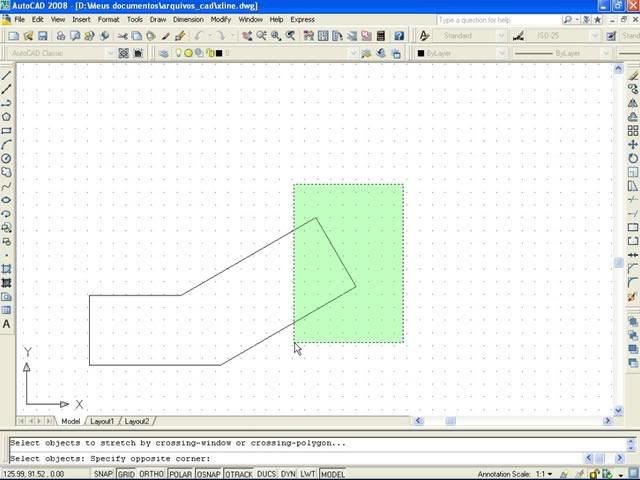640x480 pixels.
Task: Click the horizontal scrollbar right arrow
Action: (x=607, y=420)
